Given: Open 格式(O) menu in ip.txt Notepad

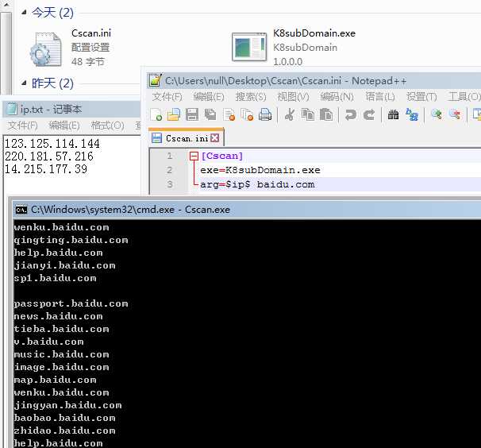Looking at the screenshot, I should pyautogui.click(x=107, y=126).
